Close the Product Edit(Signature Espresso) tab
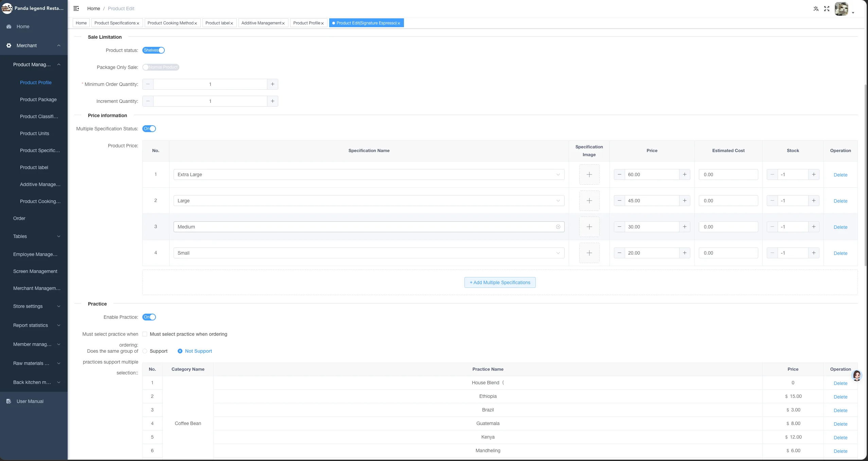The width and height of the screenshot is (868, 461). pos(399,23)
